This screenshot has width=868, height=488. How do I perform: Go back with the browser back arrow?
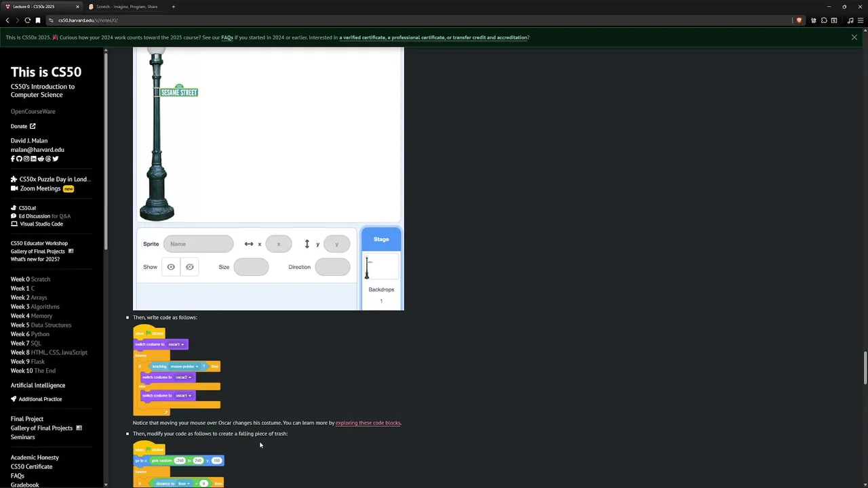pos(7,20)
